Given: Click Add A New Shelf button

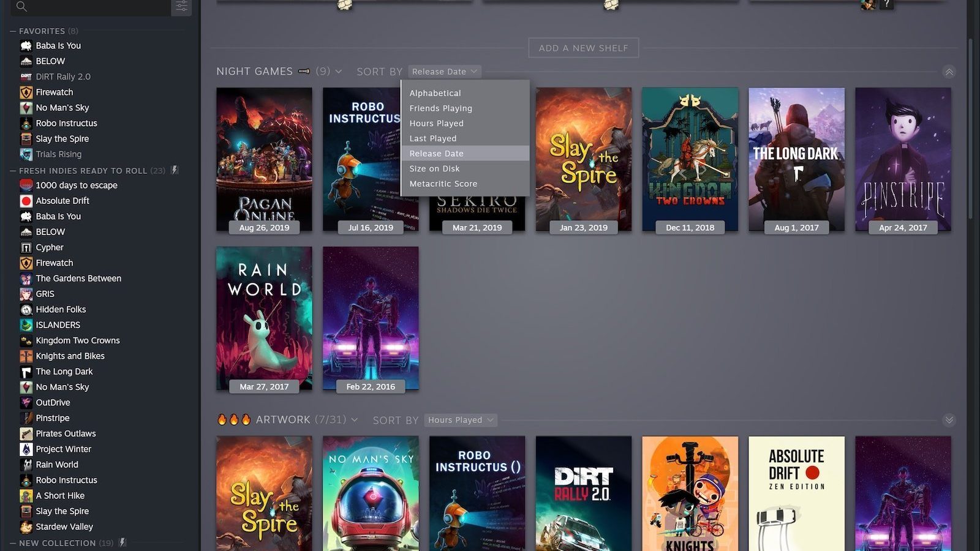Looking at the screenshot, I should point(584,48).
